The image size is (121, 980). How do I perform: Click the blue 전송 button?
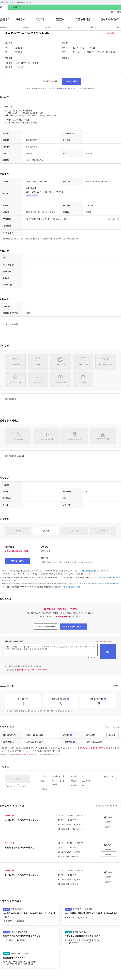(x=108, y=652)
